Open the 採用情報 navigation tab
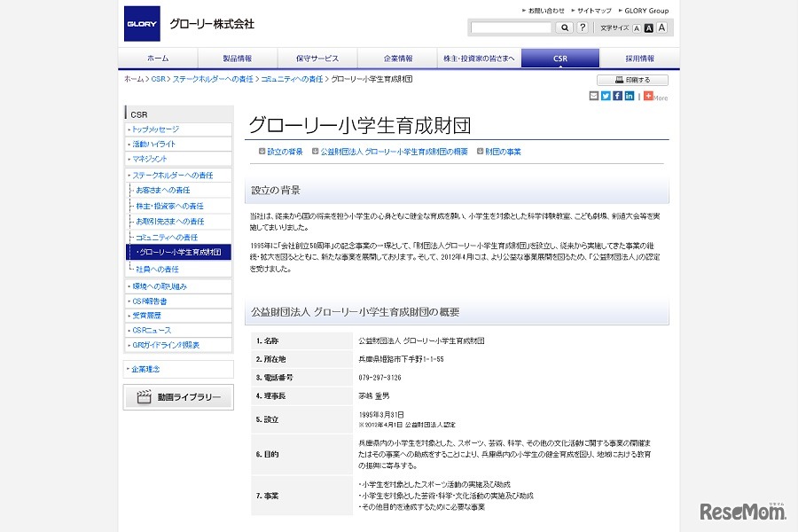Screen dimensions: 798x532 tap(640, 57)
